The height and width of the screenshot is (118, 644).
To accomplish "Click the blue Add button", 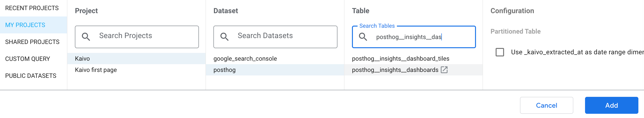I will click(x=611, y=105).
